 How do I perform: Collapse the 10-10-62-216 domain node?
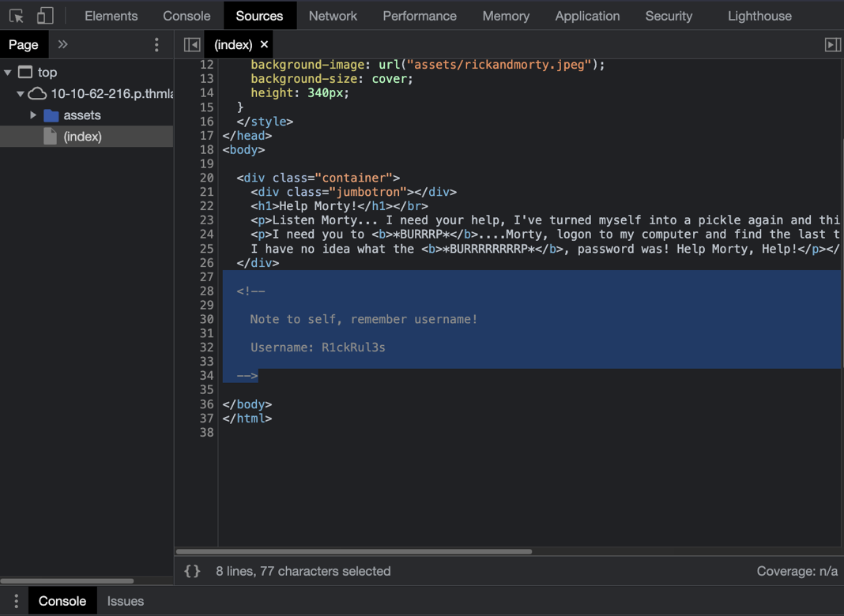click(x=21, y=94)
